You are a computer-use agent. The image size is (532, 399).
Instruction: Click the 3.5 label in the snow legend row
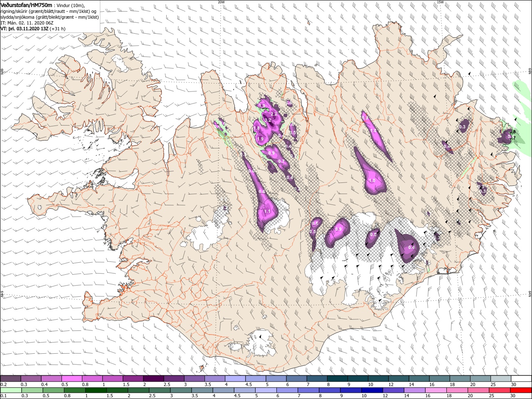[208, 384]
